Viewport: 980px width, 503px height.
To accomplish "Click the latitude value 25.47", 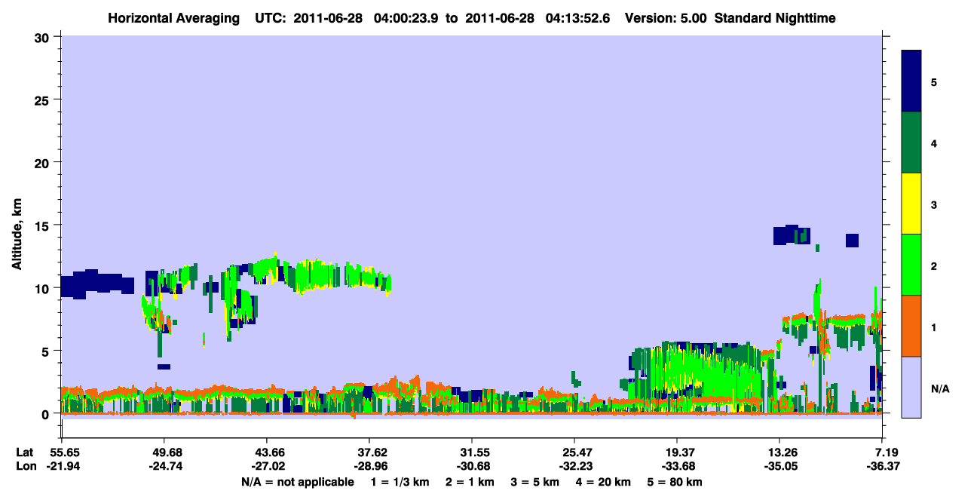I will (x=574, y=452).
